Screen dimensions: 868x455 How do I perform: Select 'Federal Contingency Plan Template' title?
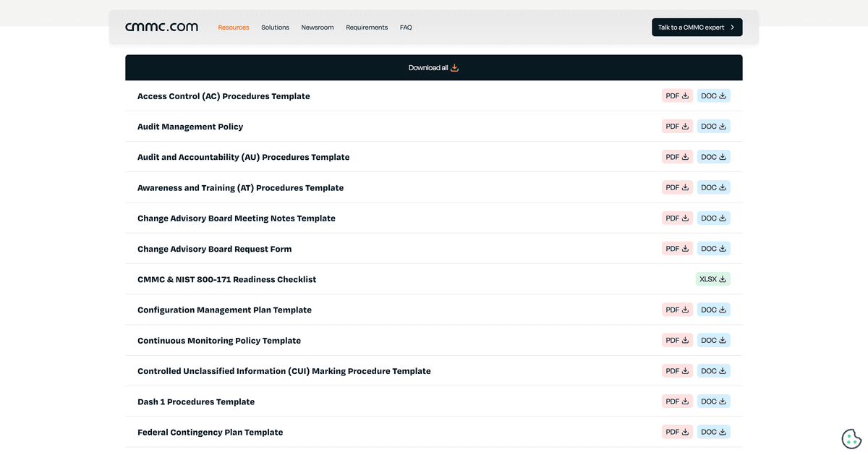(x=210, y=433)
